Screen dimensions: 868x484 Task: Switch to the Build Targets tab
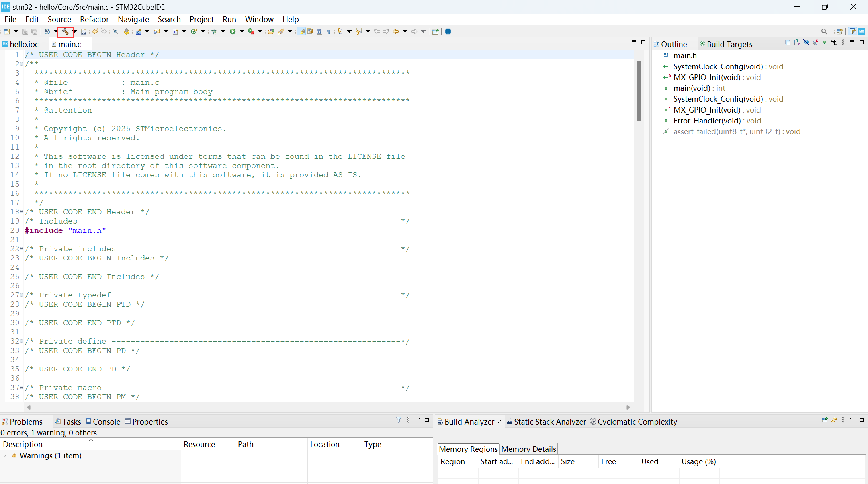[726, 44]
